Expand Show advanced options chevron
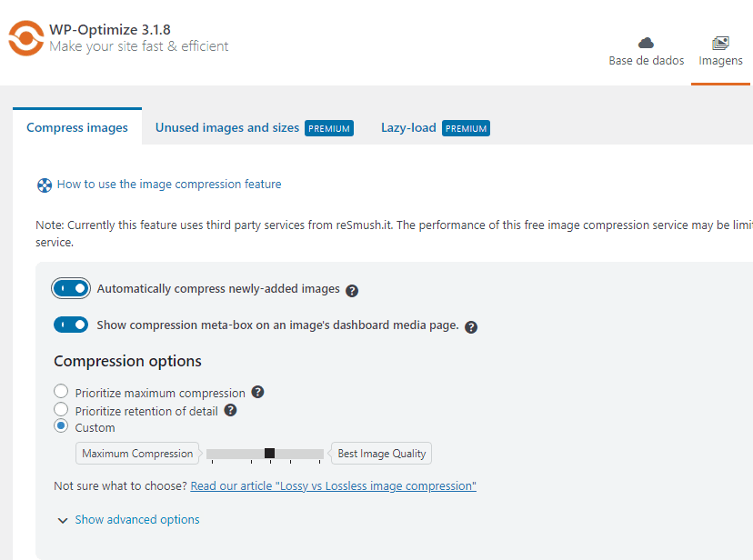 click(63, 520)
